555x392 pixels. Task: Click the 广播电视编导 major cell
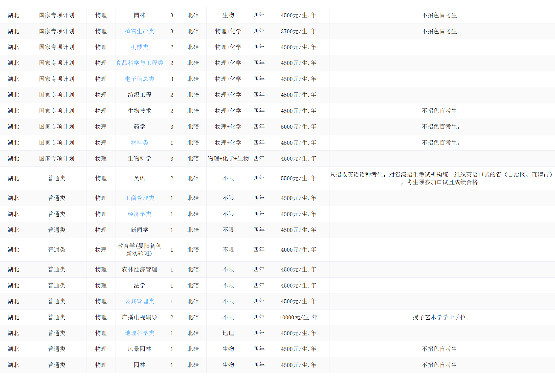(x=139, y=317)
